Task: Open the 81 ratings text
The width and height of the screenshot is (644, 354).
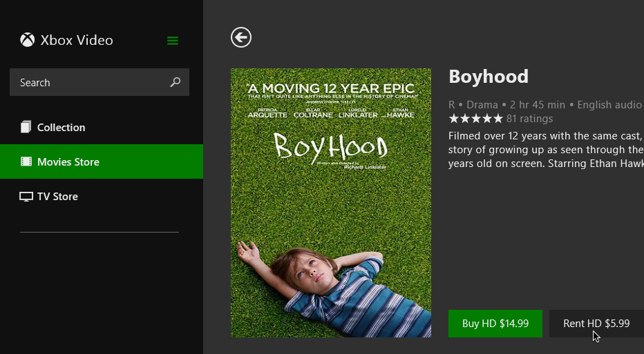Action: point(529,119)
